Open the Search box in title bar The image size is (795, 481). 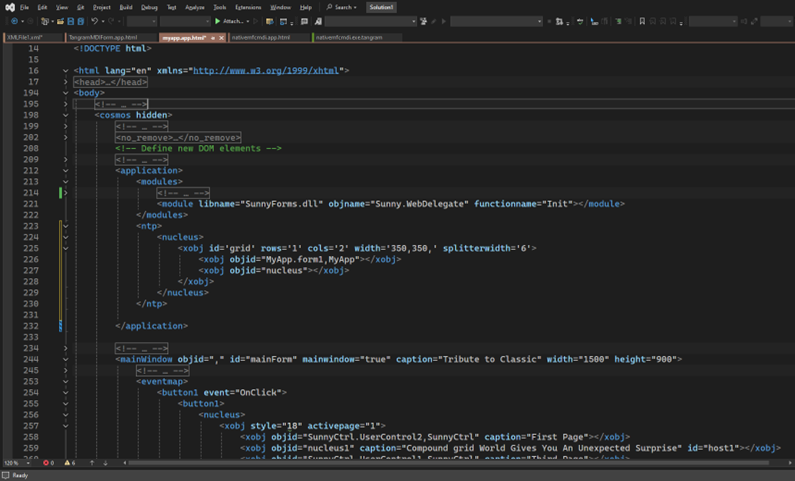click(x=342, y=7)
